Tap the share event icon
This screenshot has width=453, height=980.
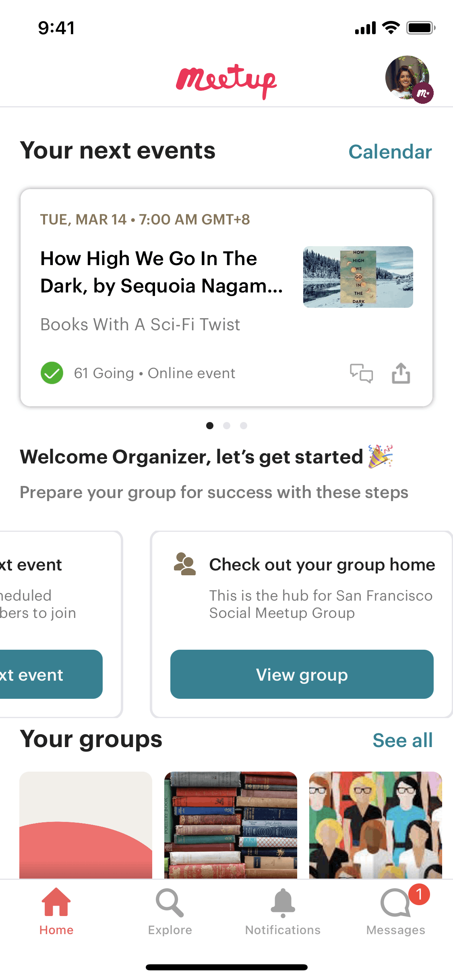pyautogui.click(x=401, y=373)
